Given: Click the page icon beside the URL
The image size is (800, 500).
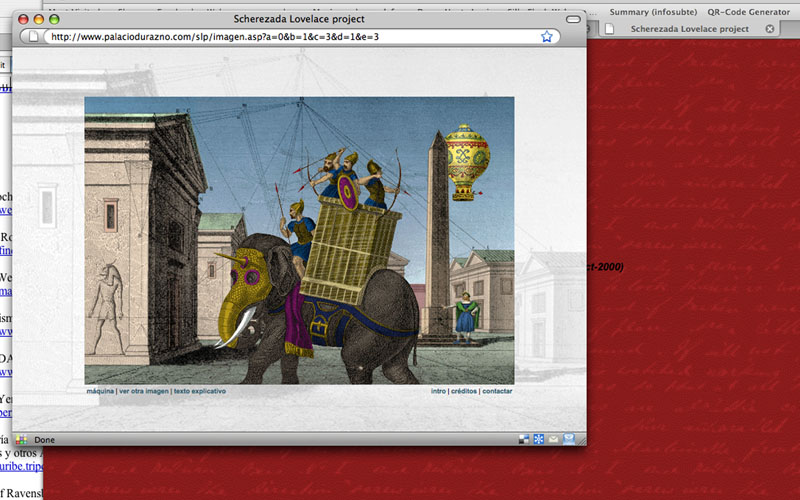Looking at the screenshot, I should [33, 37].
